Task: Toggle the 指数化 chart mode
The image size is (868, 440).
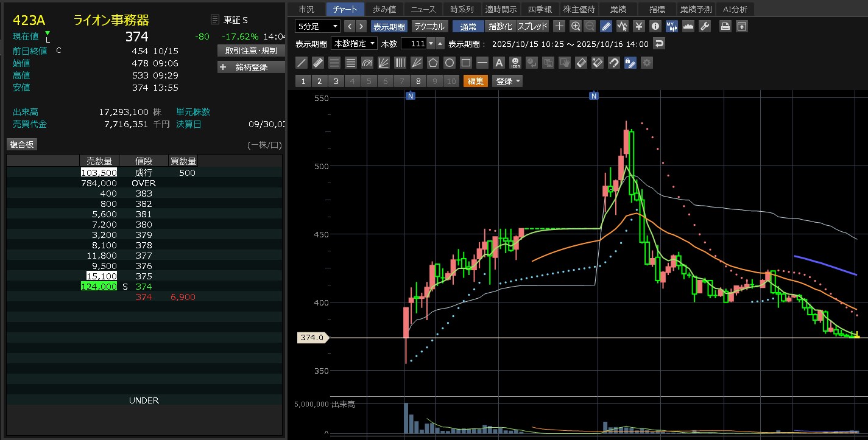Action: point(501,26)
